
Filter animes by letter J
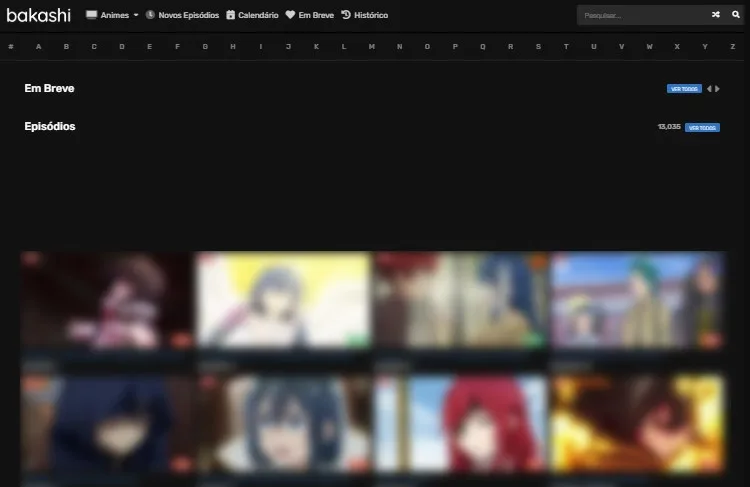click(x=288, y=46)
